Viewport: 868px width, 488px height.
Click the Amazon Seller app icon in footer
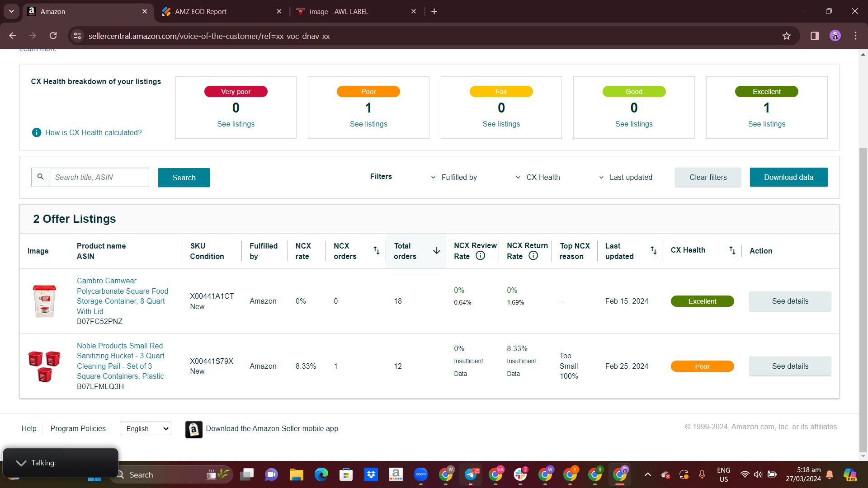[x=194, y=429]
